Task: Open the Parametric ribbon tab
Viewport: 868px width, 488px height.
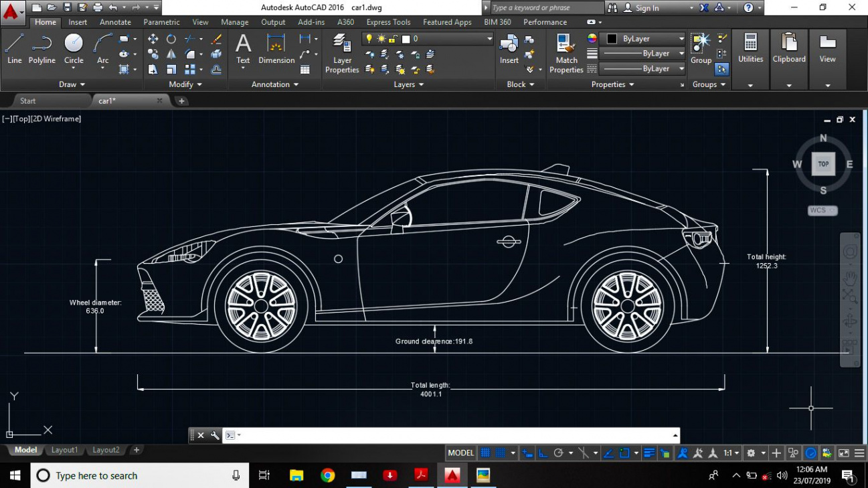Action: (x=161, y=22)
